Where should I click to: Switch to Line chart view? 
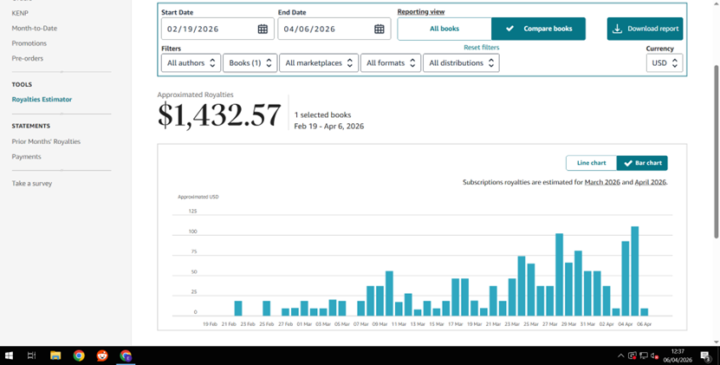coord(591,163)
